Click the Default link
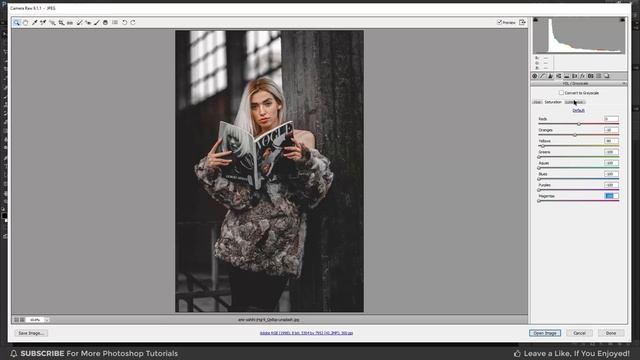The height and width of the screenshot is (360, 640). [x=578, y=111]
